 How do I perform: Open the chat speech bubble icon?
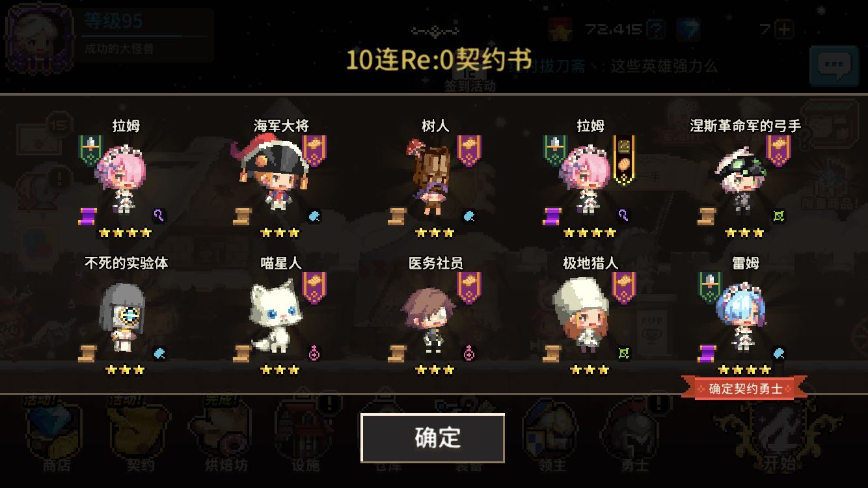(x=834, y=66)
